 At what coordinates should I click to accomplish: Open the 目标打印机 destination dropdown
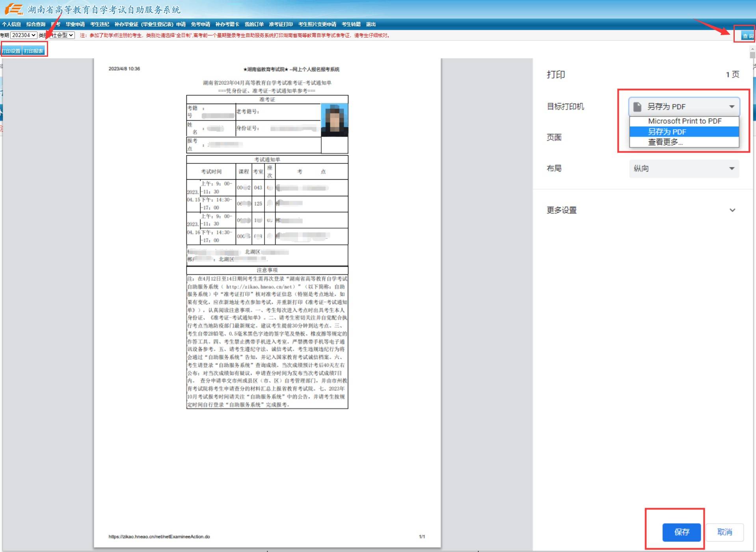click(684, 106)
